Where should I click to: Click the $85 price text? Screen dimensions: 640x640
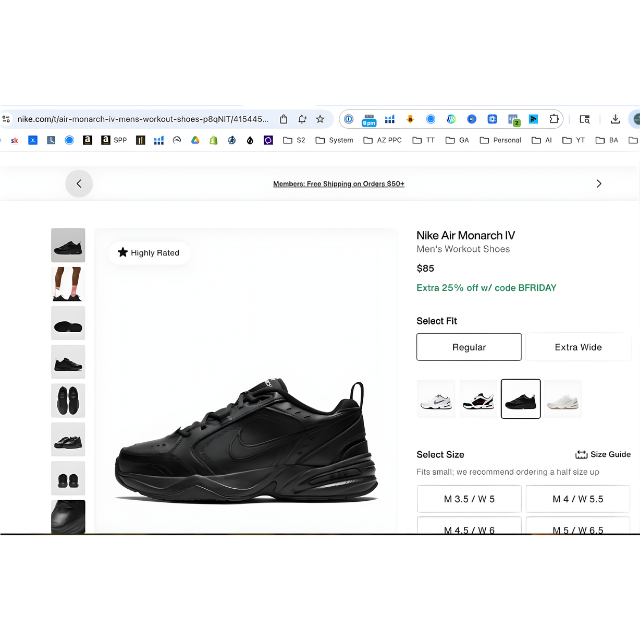425,268
